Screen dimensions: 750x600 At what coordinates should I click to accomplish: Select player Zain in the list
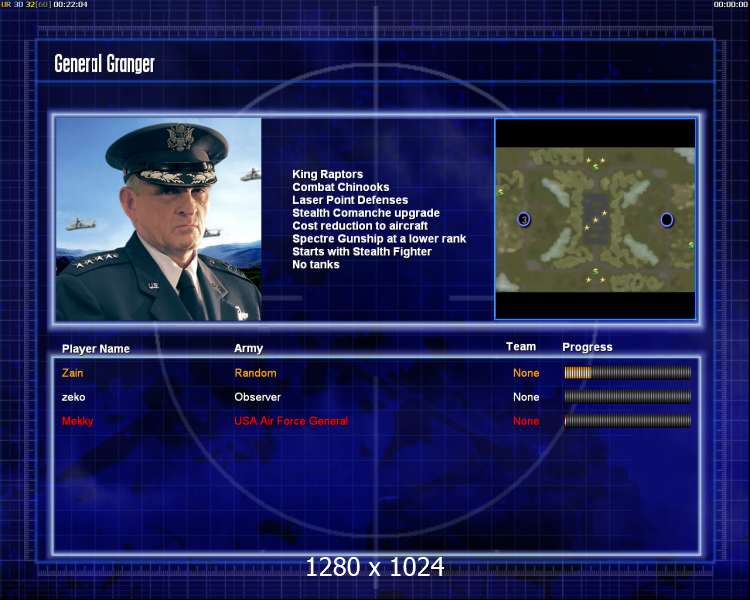coord(72,373)
